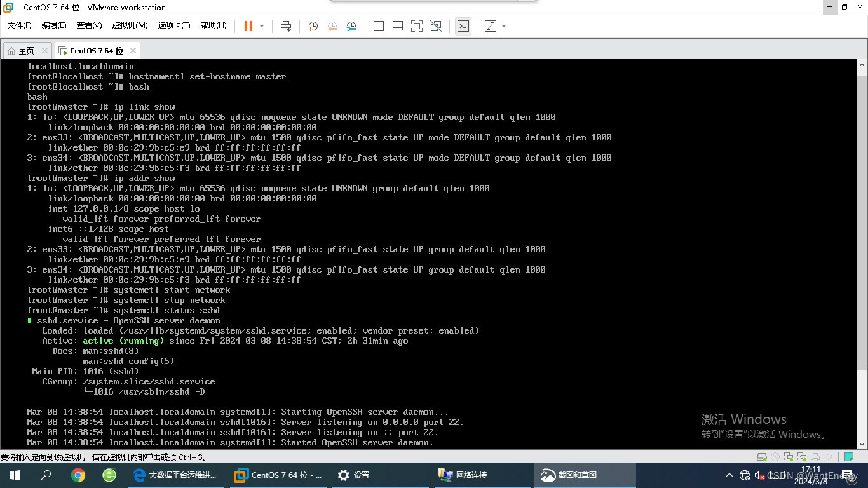Toggle the console view button
The width and height of the screenshot is (868, 488).
click(463, 26)
